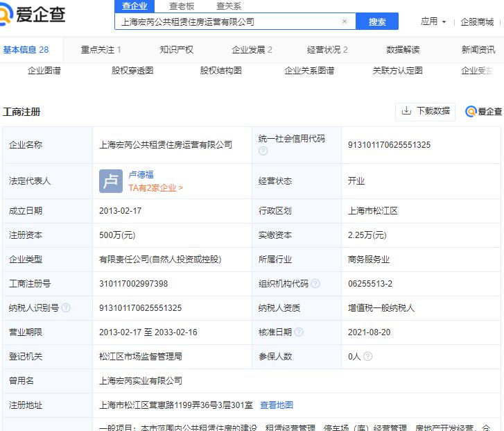Click the legal representative name 卢德福
The width and height of the screenshot is (504, 431).
pos(141,175)
